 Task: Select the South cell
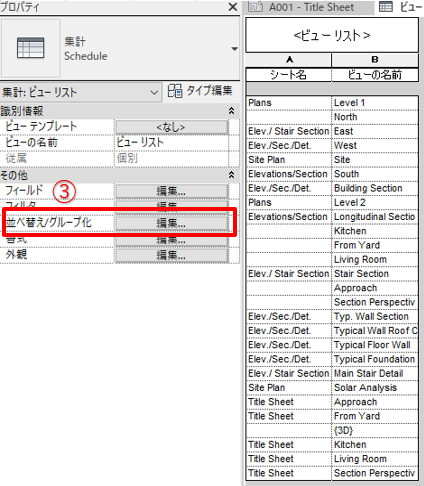(x=375, y=174)
